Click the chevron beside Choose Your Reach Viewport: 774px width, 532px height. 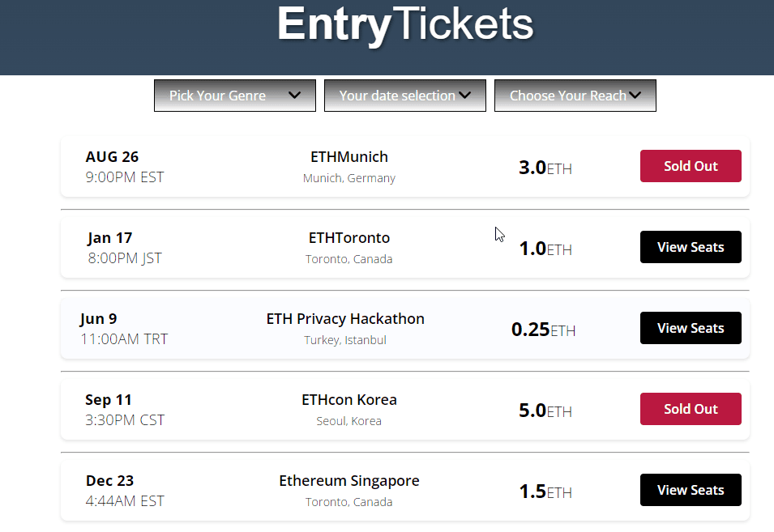pos(635,96)
